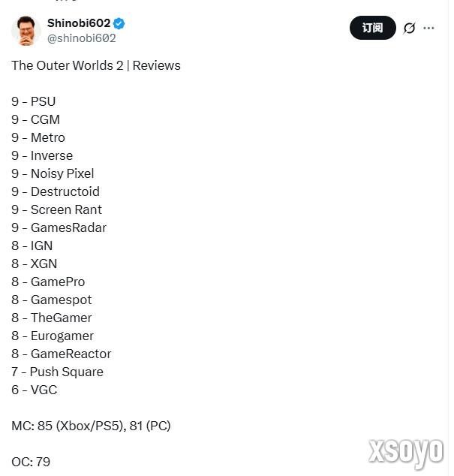Open Shinobi602's profile avatar
This screenshot has height=476, width=454.
25,29
